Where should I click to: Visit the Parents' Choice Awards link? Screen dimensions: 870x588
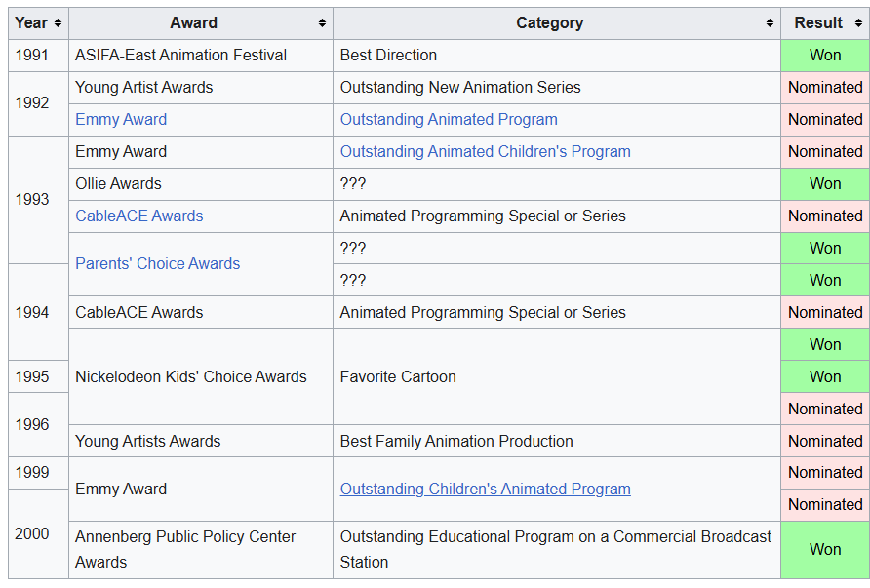tap(158, 263)
